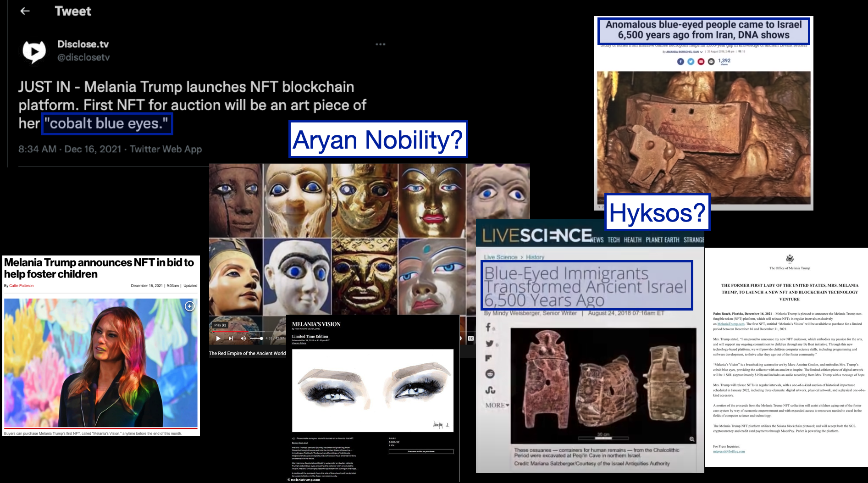
Task: Open the @disclosetv handle link
Action: click(83, 57)
